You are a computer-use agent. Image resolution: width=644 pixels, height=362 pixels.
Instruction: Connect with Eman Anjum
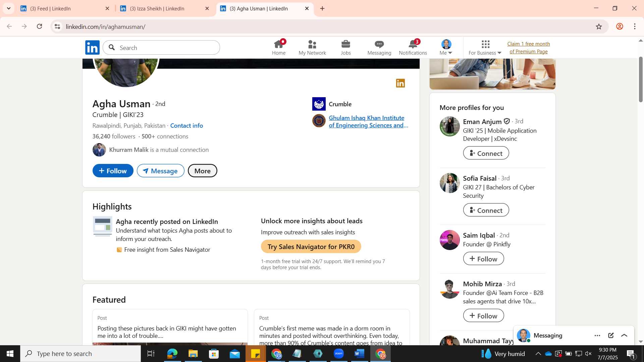pyautogui.click(x=486, y=153)
